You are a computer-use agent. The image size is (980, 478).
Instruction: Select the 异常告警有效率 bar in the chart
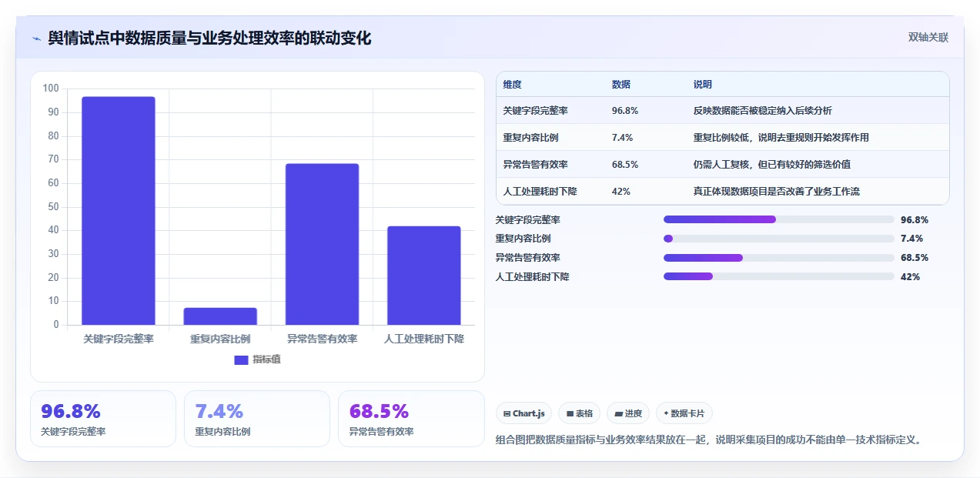click(322, 244)
